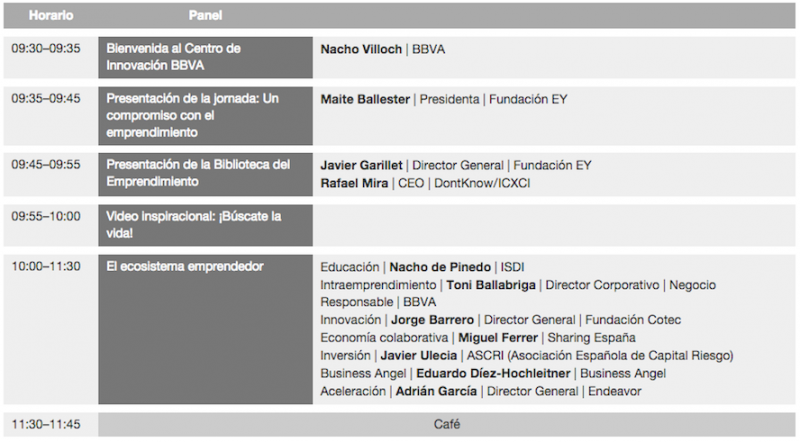The height and width of the screenshot is (442, 800).
Task: Open the Presentación de la Biblioteca del Emprendimiento panel
Action: coord(204,173)
